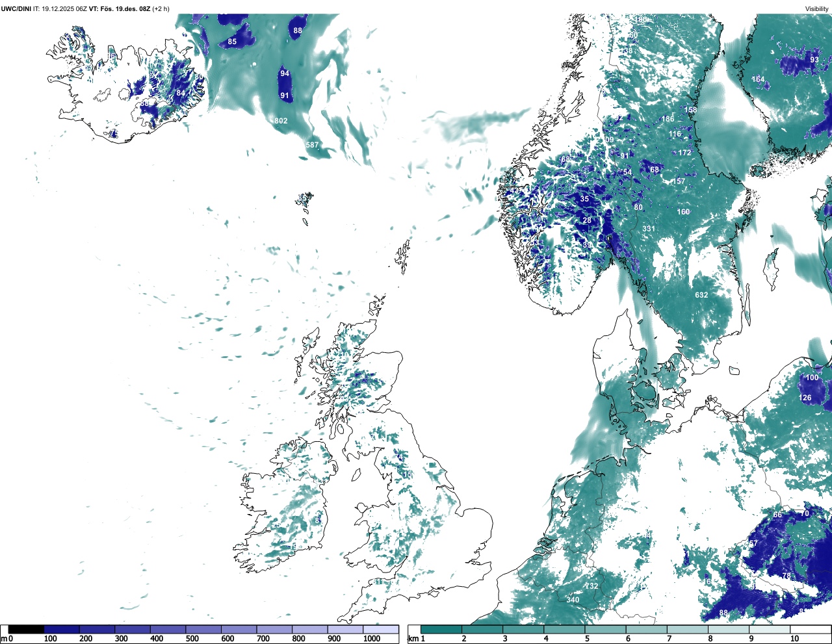The height and width of the screenshot is (644, 832).
Task: Click the '94' value in the blue oval
Action: [285, 73]
